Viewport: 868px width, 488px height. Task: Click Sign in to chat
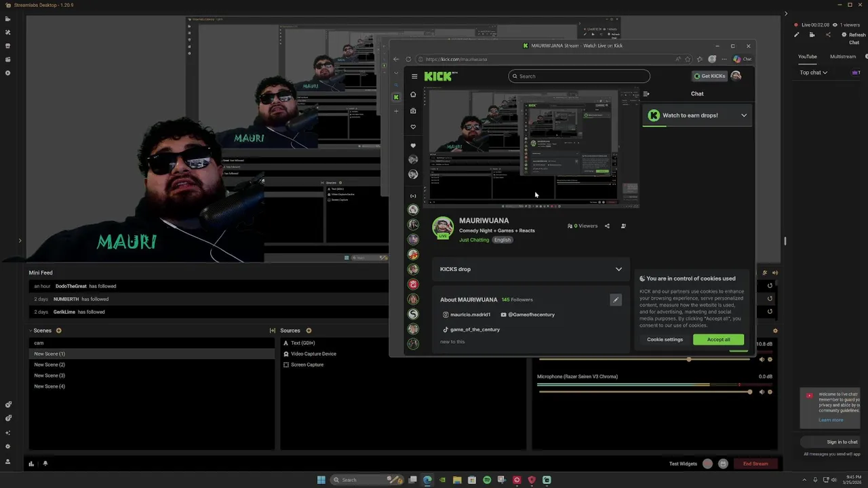point(842,442)
